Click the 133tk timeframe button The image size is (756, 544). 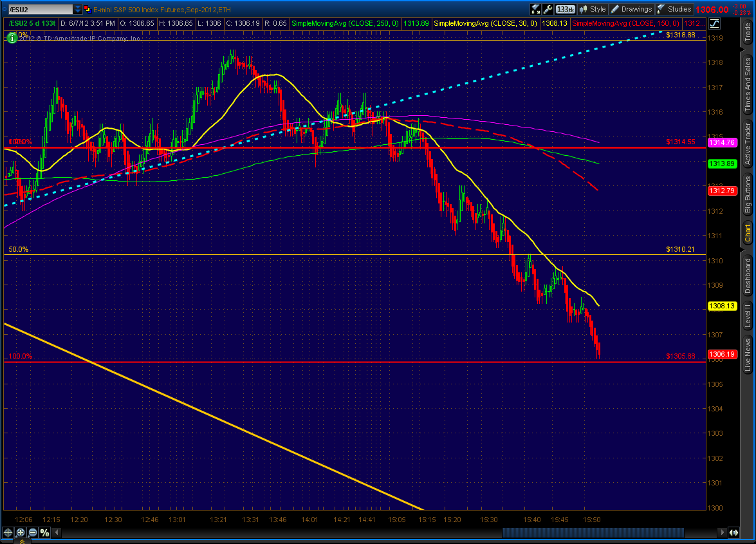click(x=565, y=9)
